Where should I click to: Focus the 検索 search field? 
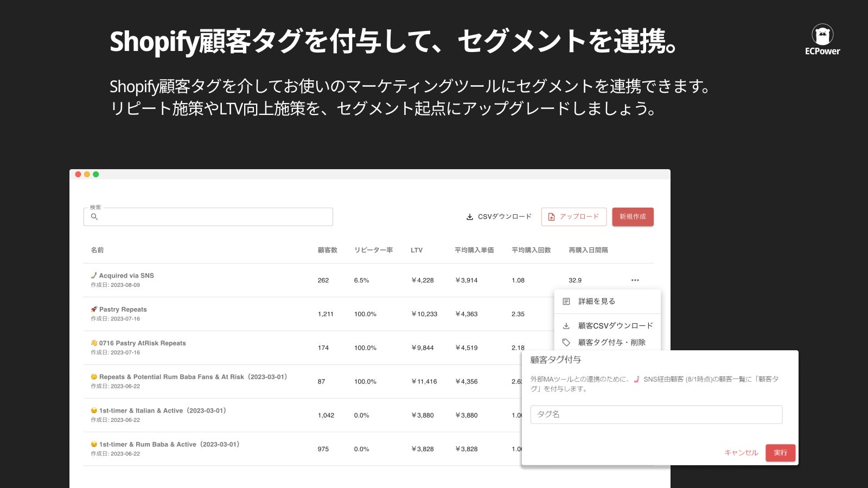coord(208,217)
